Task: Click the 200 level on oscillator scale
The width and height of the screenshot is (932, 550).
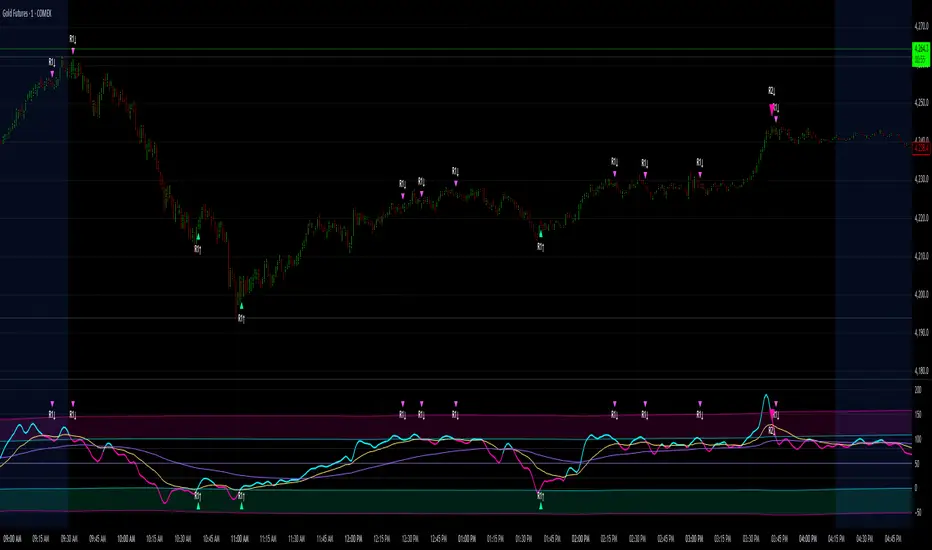Action: [918, 390]
